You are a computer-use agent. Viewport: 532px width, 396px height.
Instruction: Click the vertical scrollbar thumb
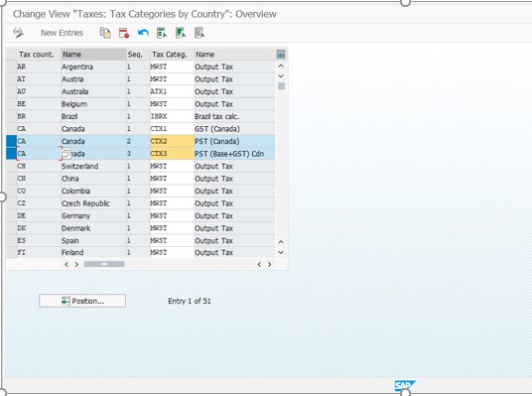(x=281, y=86)
